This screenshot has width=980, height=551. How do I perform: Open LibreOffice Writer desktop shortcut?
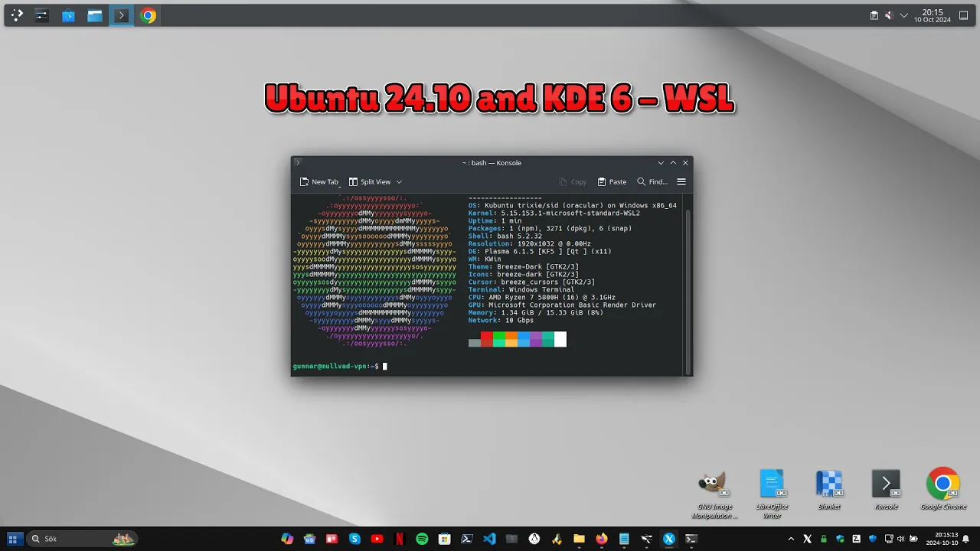[x=772, y=494]
